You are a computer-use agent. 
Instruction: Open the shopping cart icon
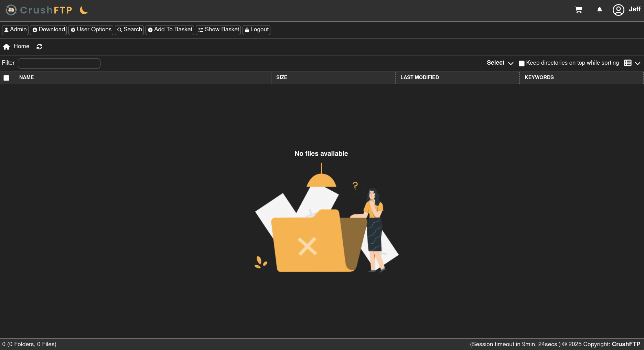click(x=579, y=10)
